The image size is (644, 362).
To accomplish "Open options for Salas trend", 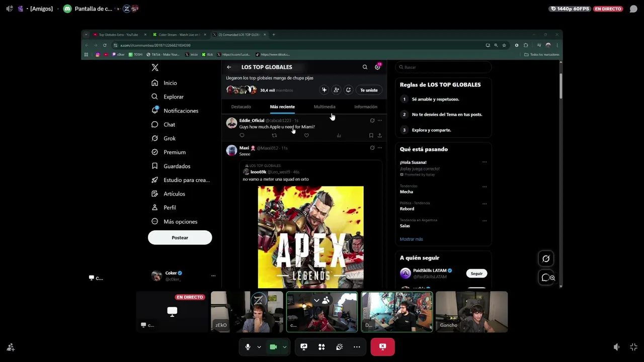I will tap(485, 221).
